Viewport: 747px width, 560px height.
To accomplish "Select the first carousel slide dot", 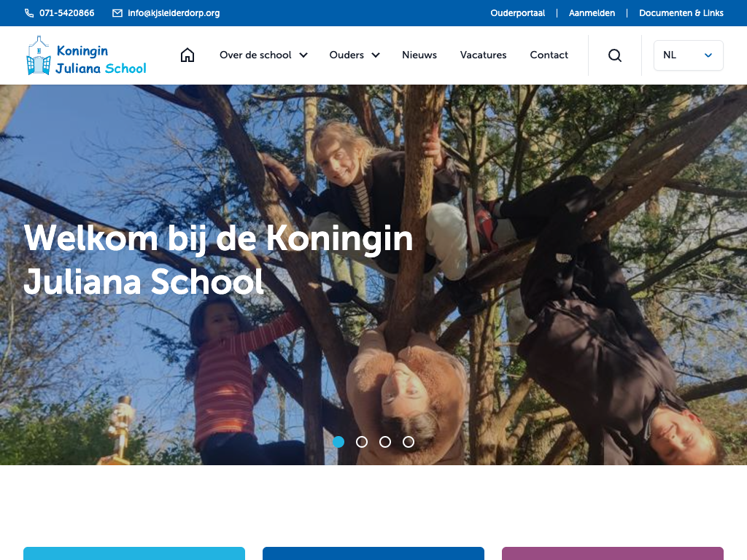I will [x=338, y=442].
